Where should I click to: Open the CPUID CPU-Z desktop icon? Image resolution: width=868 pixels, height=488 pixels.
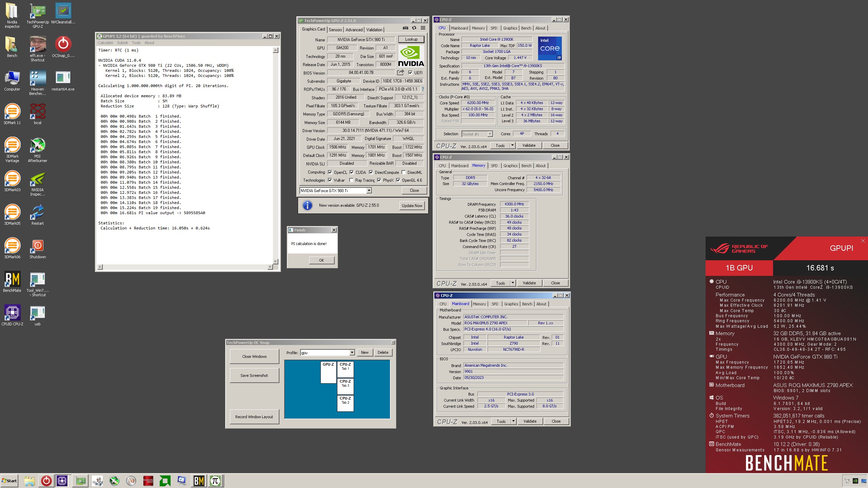click(12, 315)
